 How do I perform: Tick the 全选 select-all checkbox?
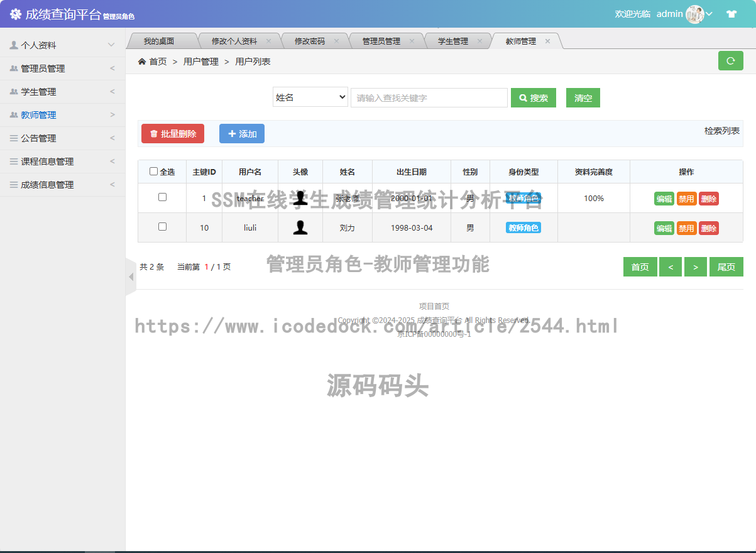[x=153, y=172]
